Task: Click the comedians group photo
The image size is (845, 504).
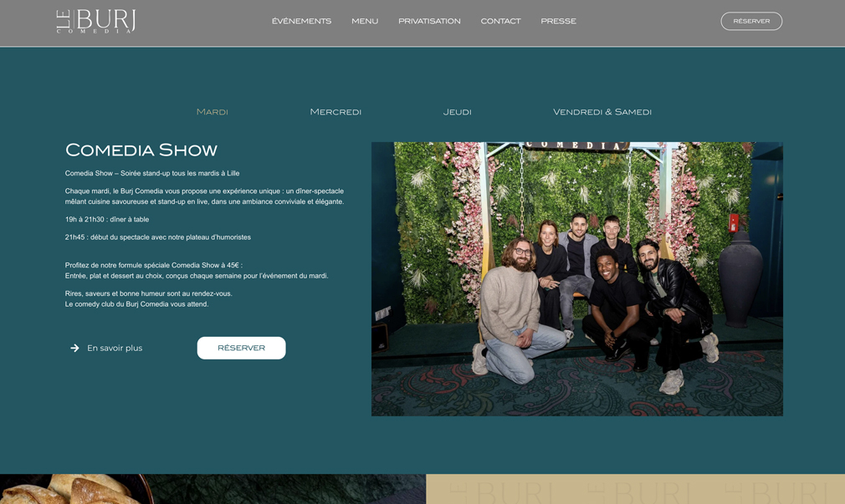Action: click(577, 279)
